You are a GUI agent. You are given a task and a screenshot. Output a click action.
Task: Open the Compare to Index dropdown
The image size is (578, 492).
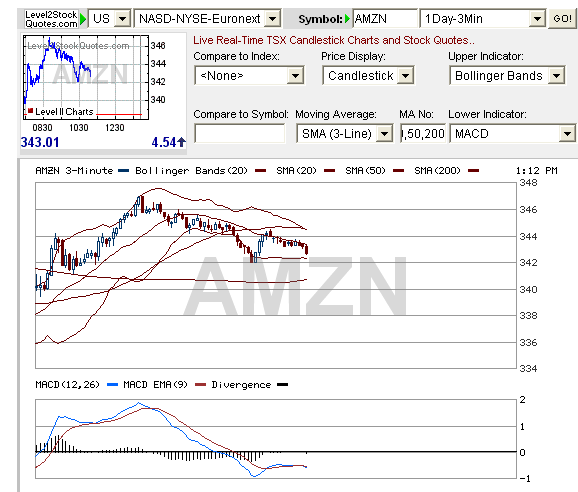(249, 76)
